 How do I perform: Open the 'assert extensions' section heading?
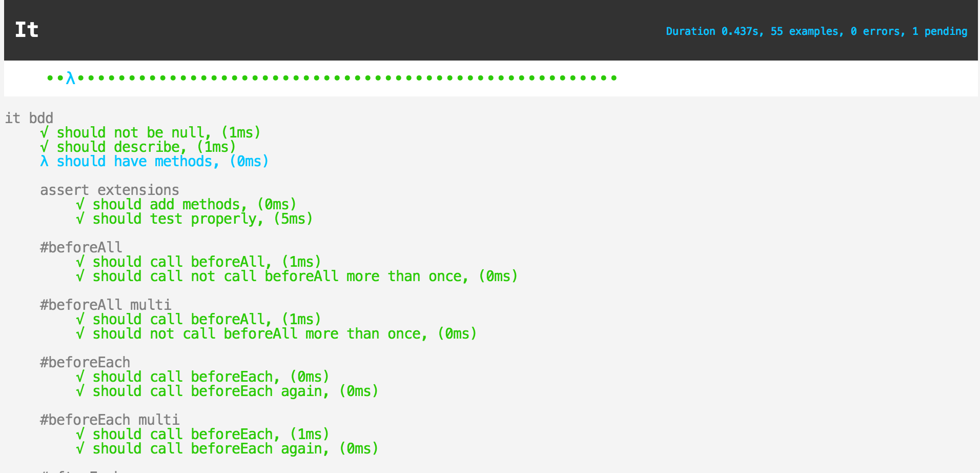point(110,190)
